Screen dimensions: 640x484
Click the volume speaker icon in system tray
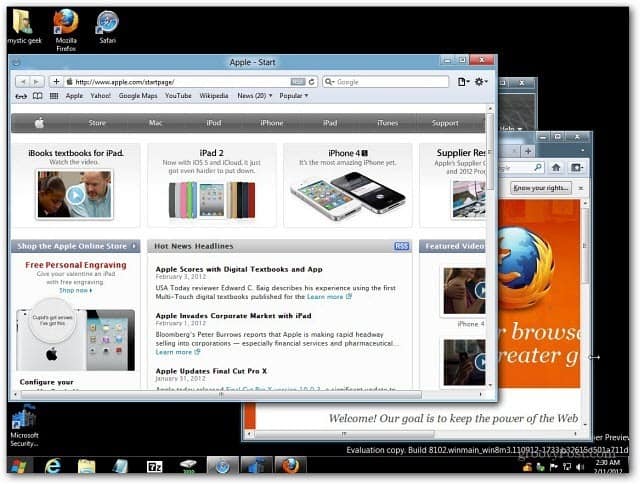(580, 467)
